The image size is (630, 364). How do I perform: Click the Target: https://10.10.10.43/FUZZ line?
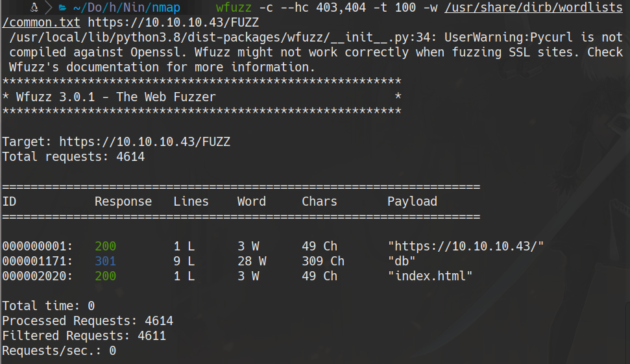click(x=116, y=142)
